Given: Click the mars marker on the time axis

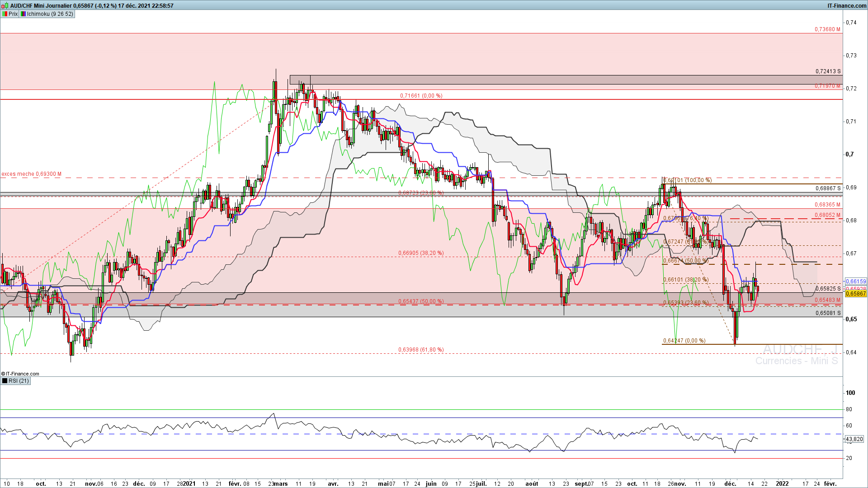Looking at the screenshot, I should [281, 484].
